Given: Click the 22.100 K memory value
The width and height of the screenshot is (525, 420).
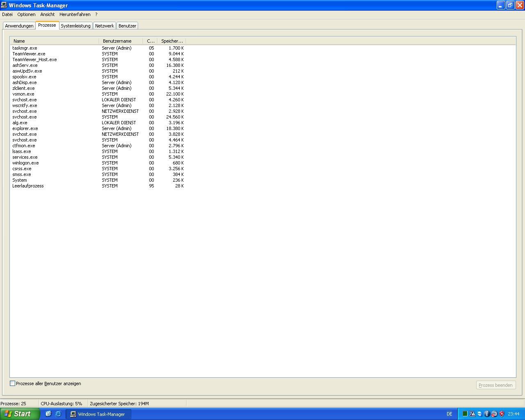Looking at the screenshot, I should (x=175, y=94).
